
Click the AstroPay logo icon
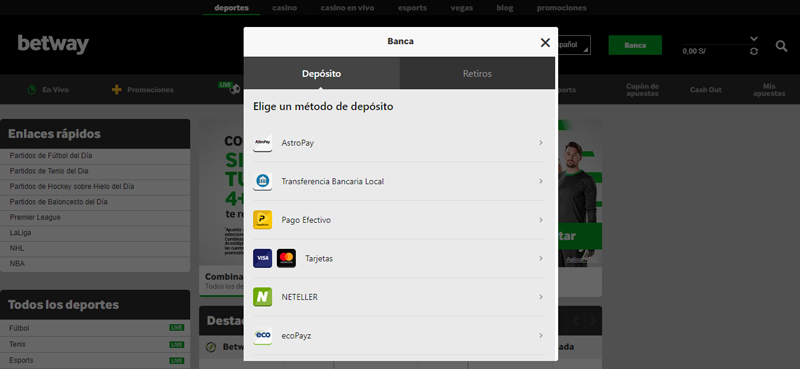pos(262,143)
